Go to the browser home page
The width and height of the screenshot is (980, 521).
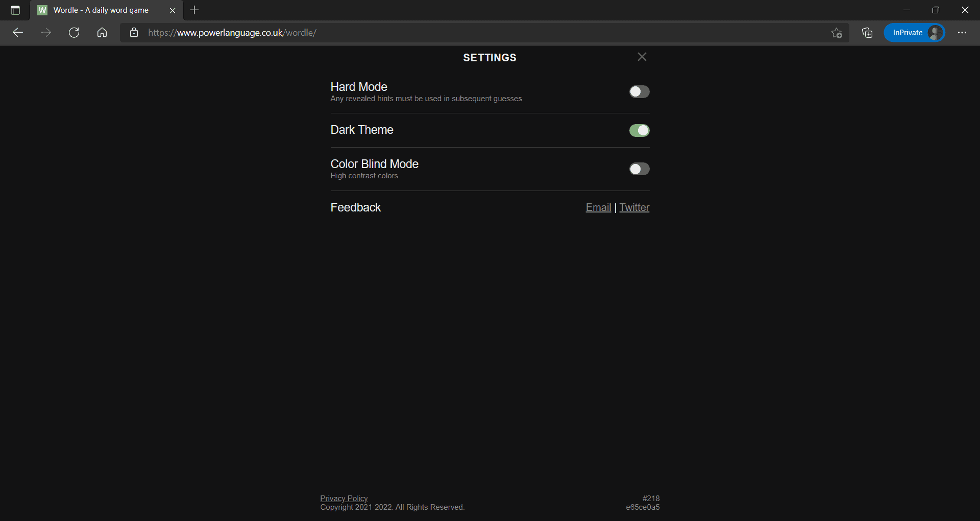point(102,33)
